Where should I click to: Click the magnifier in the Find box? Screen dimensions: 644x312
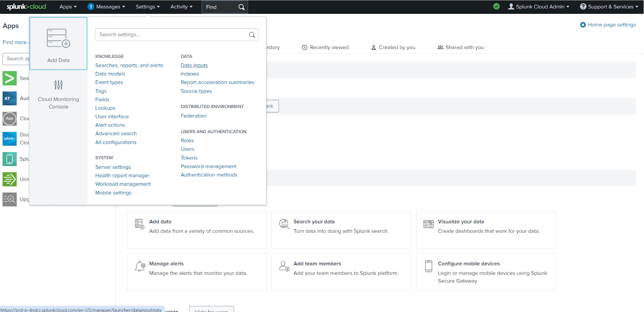pyautogui.click(x=241, y=7)
